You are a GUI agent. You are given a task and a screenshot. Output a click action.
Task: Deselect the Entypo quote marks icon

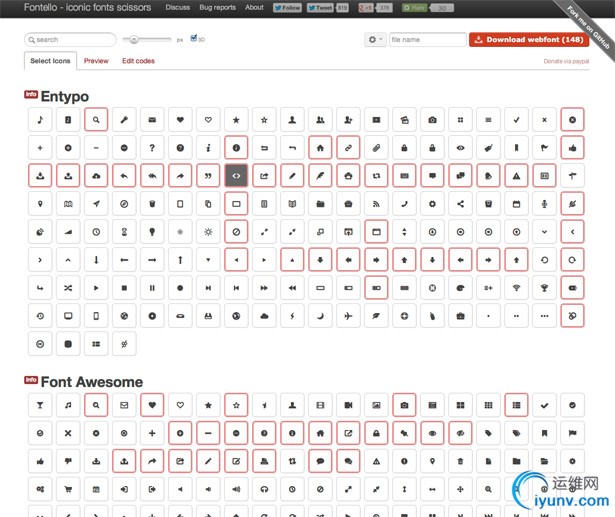(208, 176)
